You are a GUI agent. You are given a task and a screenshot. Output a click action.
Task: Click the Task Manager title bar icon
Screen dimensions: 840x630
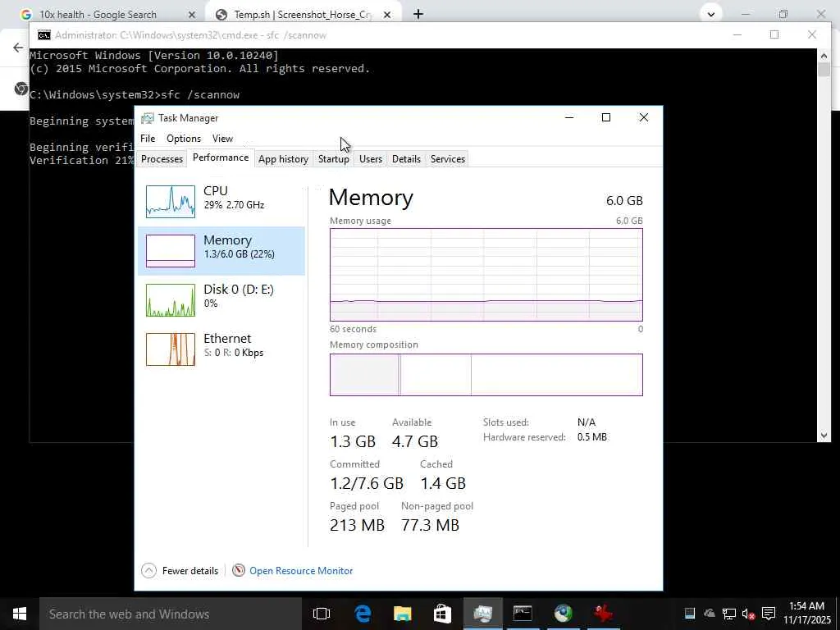click(x=148, y=118)
